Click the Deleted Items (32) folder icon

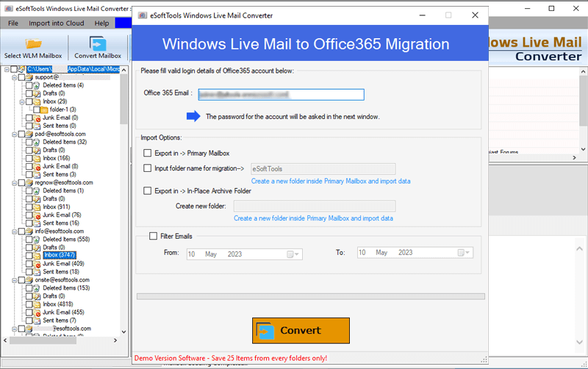tap(37, 142)
